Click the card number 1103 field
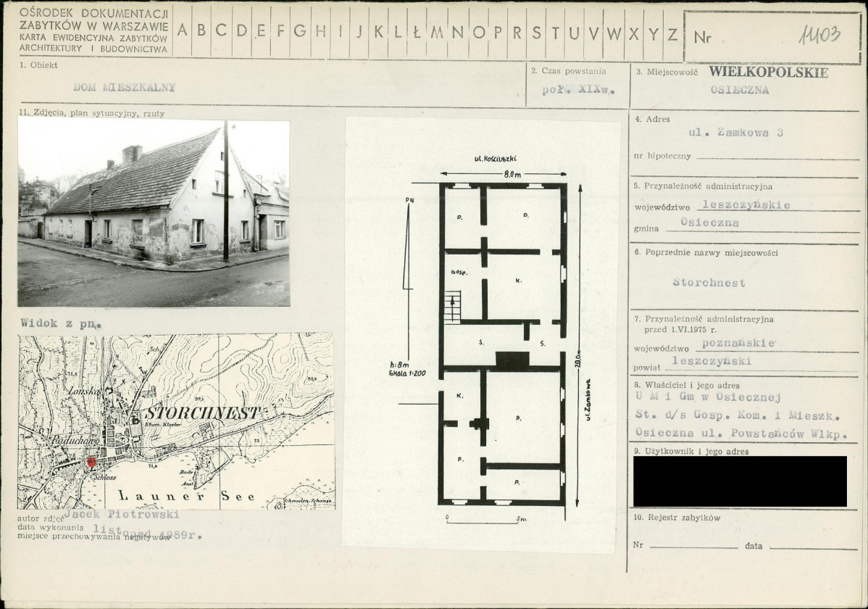The height and width of the screenshot is (609, 868). (x=772, y=36)
